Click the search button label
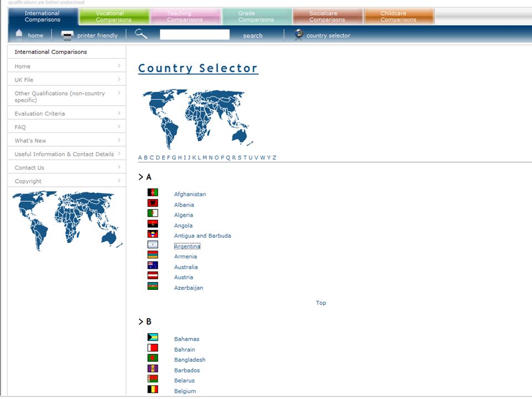Screen dimensions: 532x399 click(x=253, y=35)
